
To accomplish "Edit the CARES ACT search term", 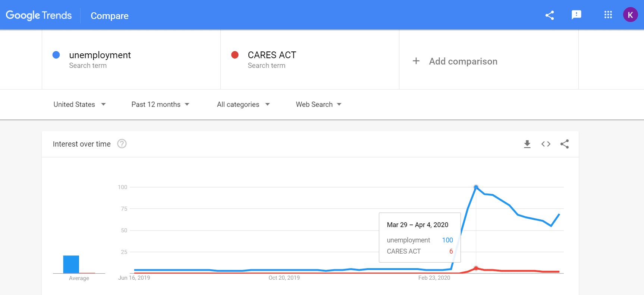I will tap(272, 55).
